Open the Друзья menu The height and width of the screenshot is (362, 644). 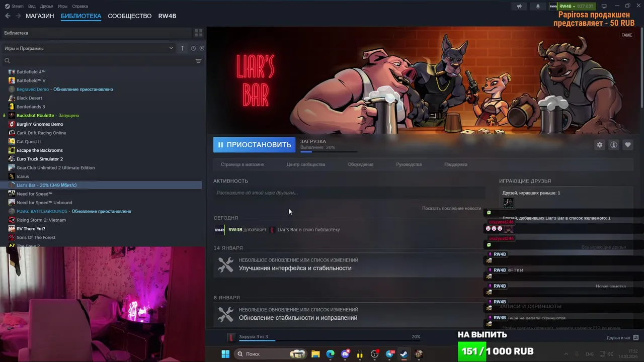47,6
